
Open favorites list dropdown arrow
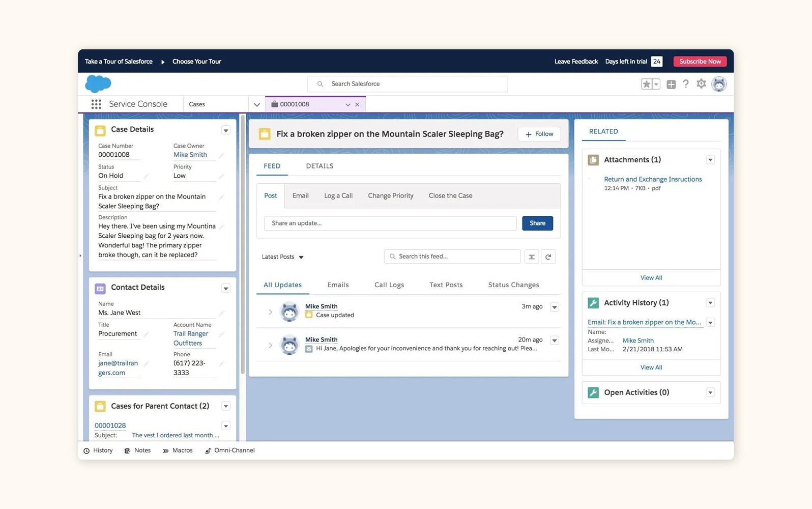pyautogui.click(x=656, y=84)
